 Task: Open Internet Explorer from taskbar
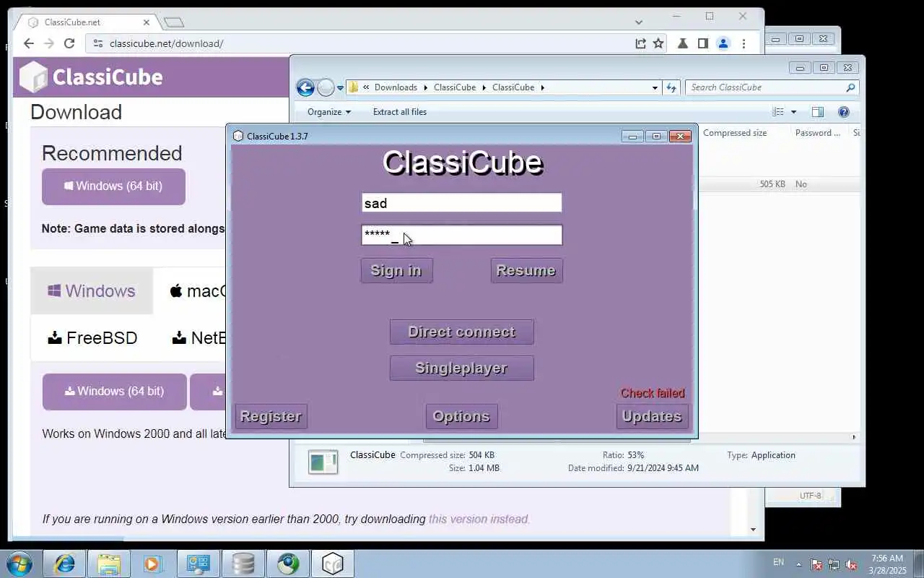pyautogui.click(x=64, y=564)
